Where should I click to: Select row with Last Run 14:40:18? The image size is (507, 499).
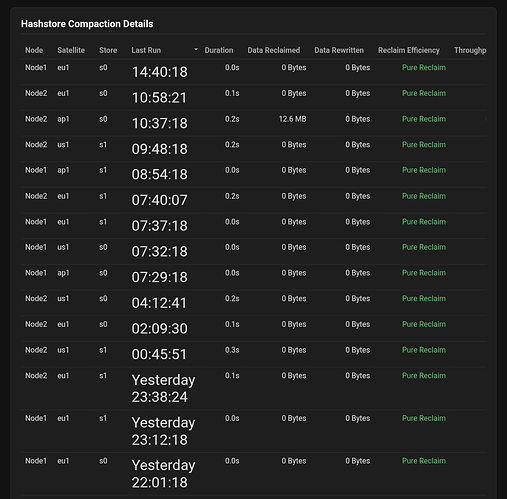(254, 72)
